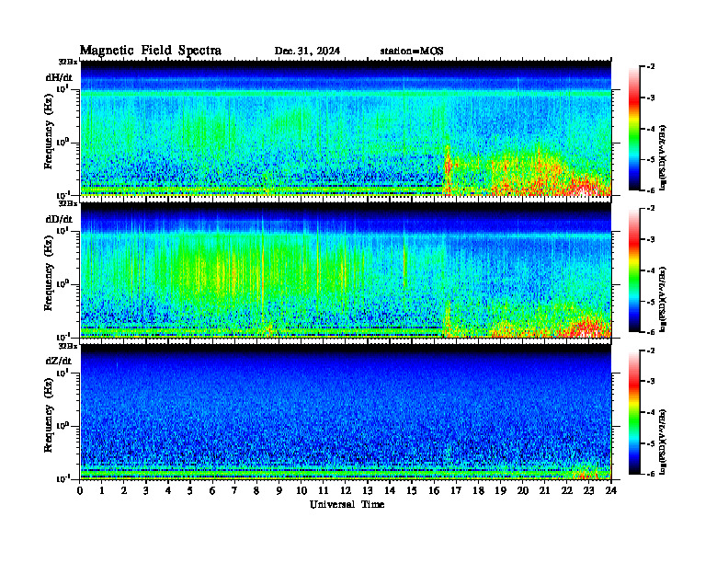The height and width of the screenshot is (563, 728).
Task: Click hour '8' on the time axis
Action: point(256,491)
